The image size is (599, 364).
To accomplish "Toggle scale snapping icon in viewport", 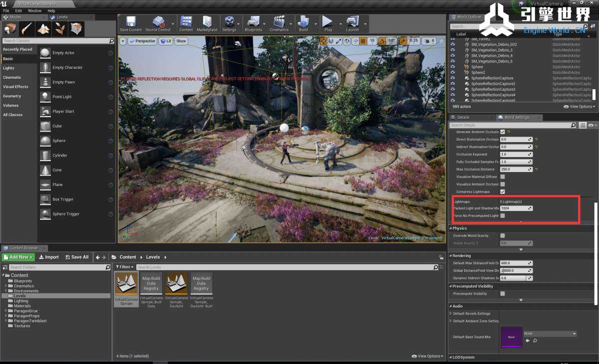I will click(403, 41).
